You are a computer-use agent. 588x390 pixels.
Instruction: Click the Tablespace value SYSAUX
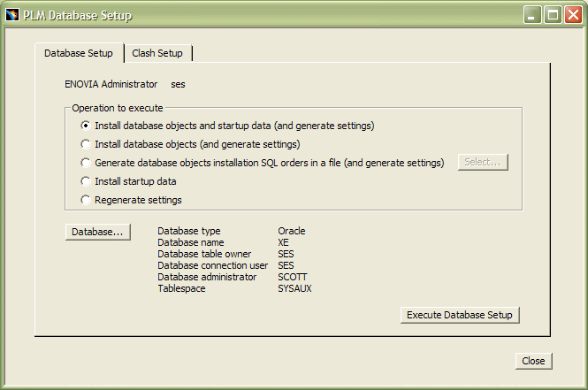[294, 288]
